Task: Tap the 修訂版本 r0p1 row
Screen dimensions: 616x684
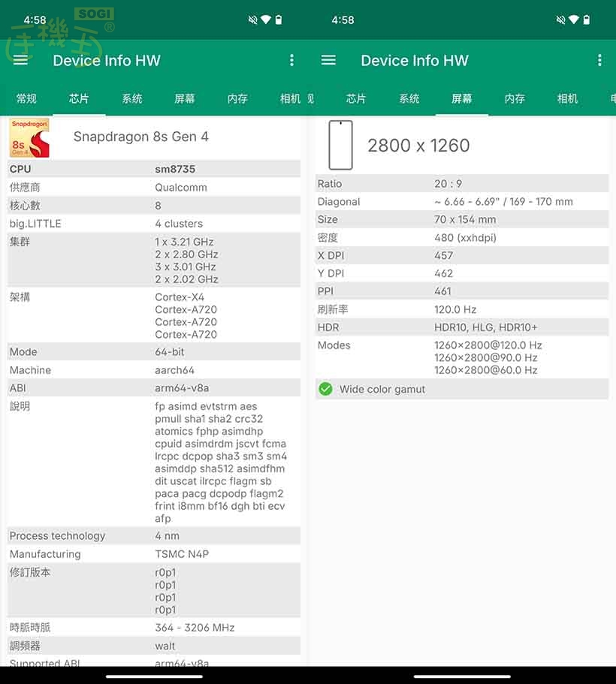Action: [x=154, y=590]
